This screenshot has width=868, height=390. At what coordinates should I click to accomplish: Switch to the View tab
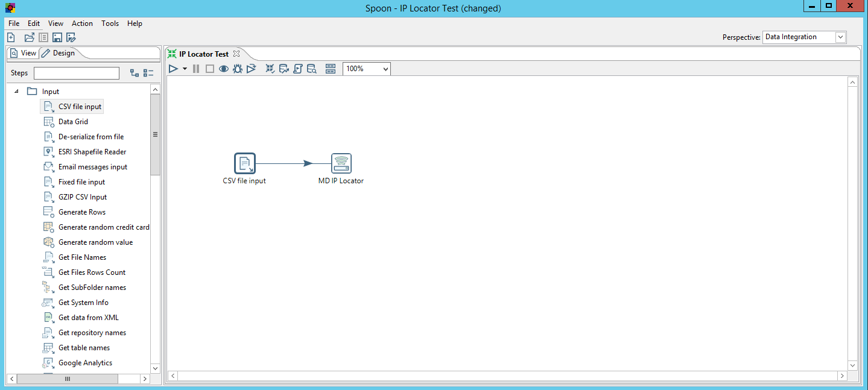23,53
